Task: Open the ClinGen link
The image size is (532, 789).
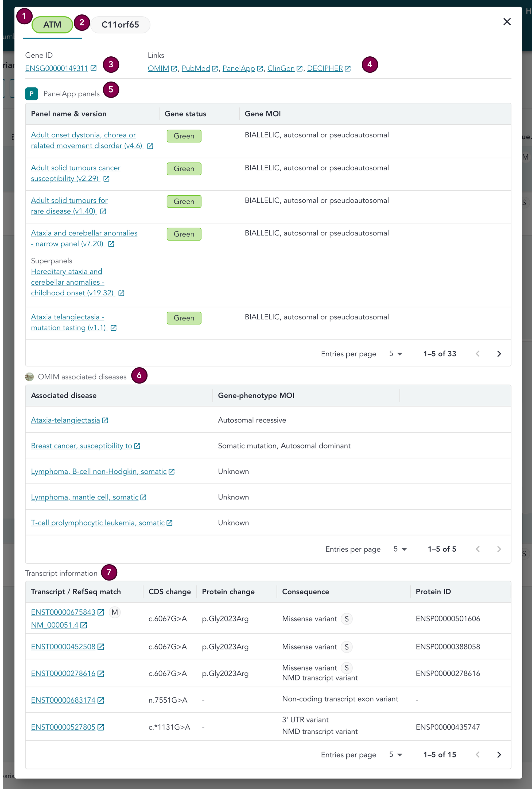Action: point(281,68)
